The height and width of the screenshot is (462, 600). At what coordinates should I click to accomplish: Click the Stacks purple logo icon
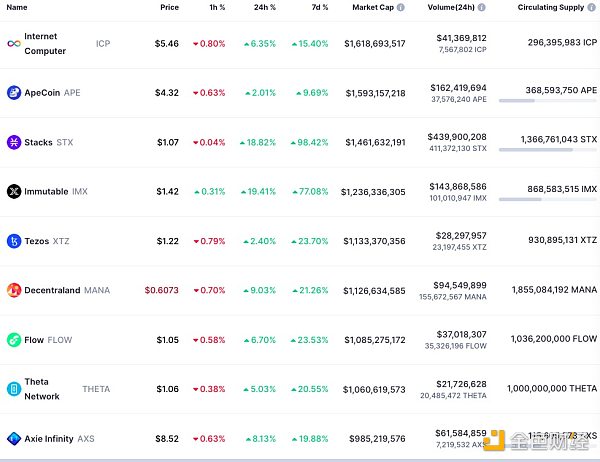pos(14,142)
